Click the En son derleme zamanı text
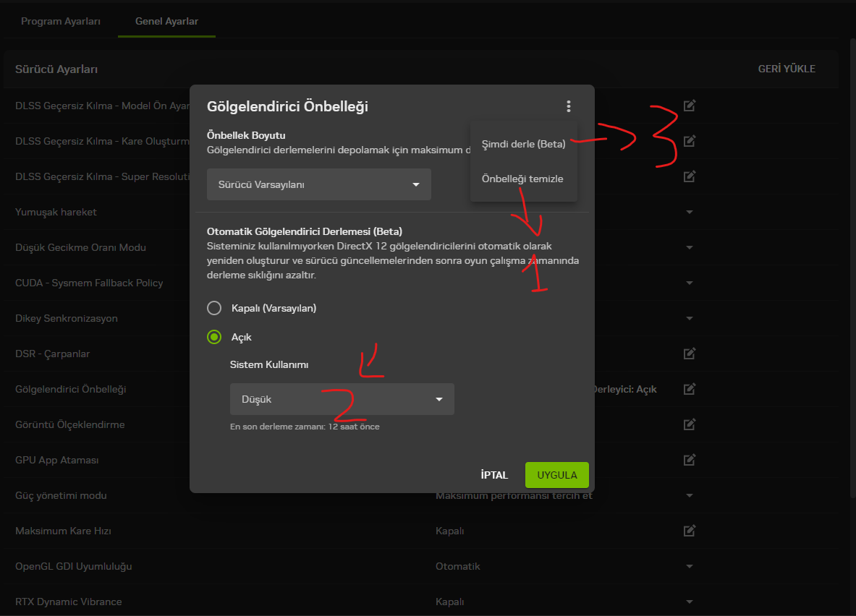This screenshot has width=856, height=616. tap(305, 427)
